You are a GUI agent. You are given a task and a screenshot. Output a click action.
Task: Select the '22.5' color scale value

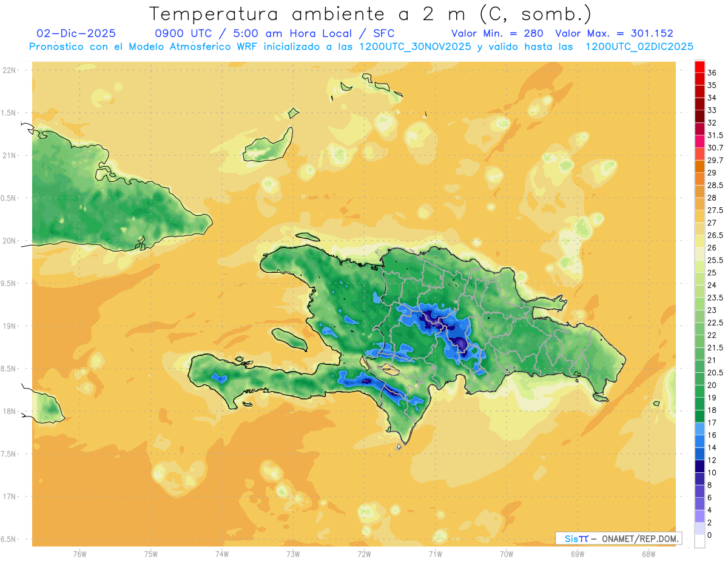(715, 323)
